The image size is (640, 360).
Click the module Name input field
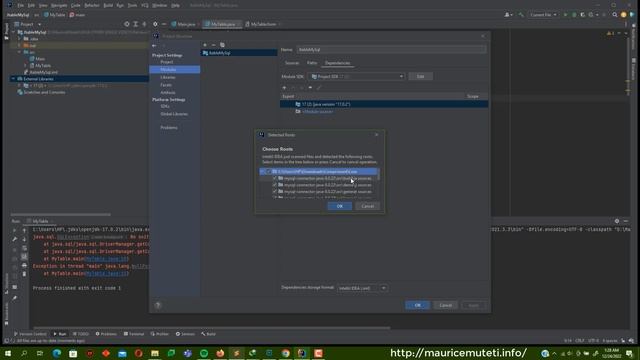click(x=391, y=50)
